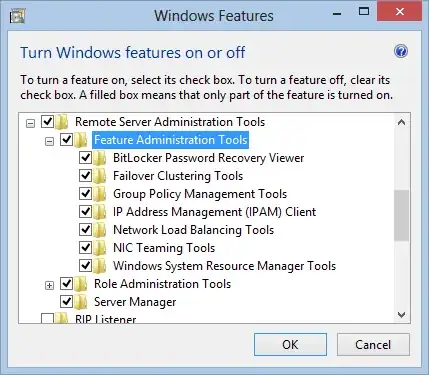429x375 pixels.
Task: Enable the RIP Listener checkbox
Action: coord(47,318)
